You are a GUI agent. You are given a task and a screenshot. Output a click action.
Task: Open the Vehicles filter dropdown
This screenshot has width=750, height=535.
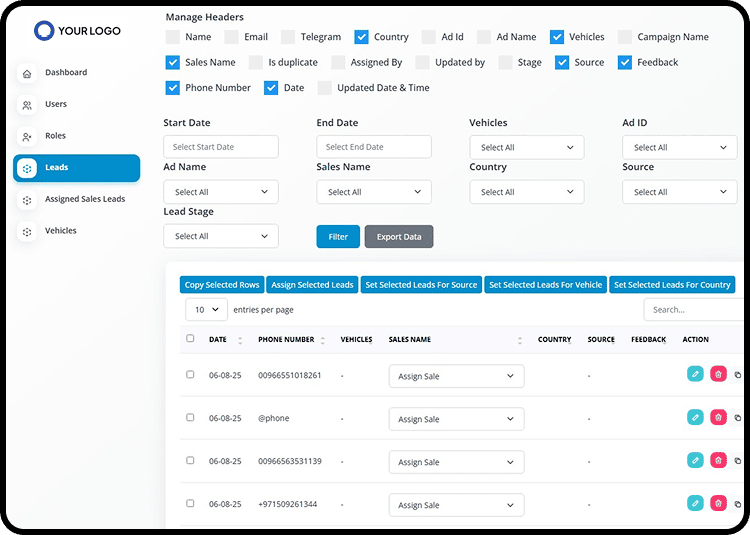[x=526, y=147]
